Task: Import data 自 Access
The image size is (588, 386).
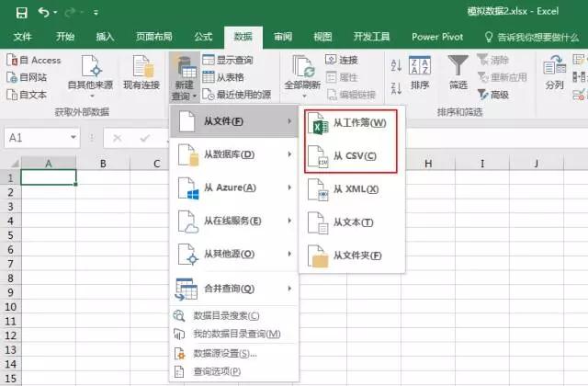Action: click(x=33, y=60)
